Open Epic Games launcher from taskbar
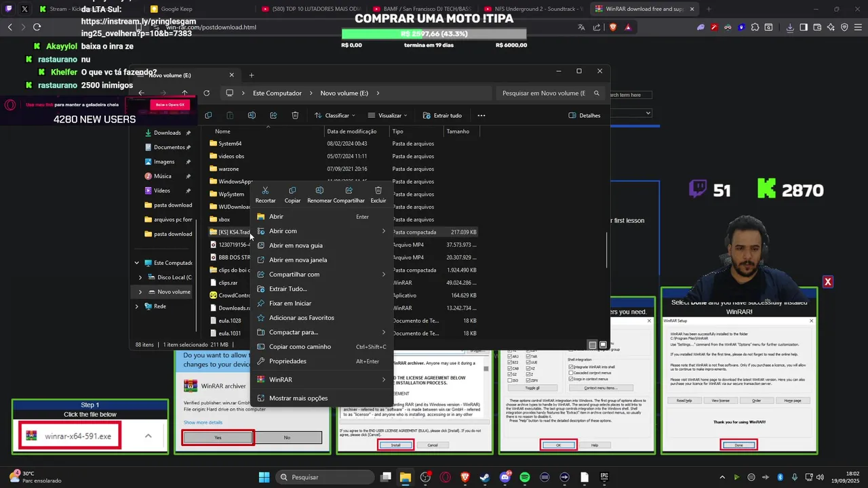Viewport: 868px width, 488px height. 604,477
